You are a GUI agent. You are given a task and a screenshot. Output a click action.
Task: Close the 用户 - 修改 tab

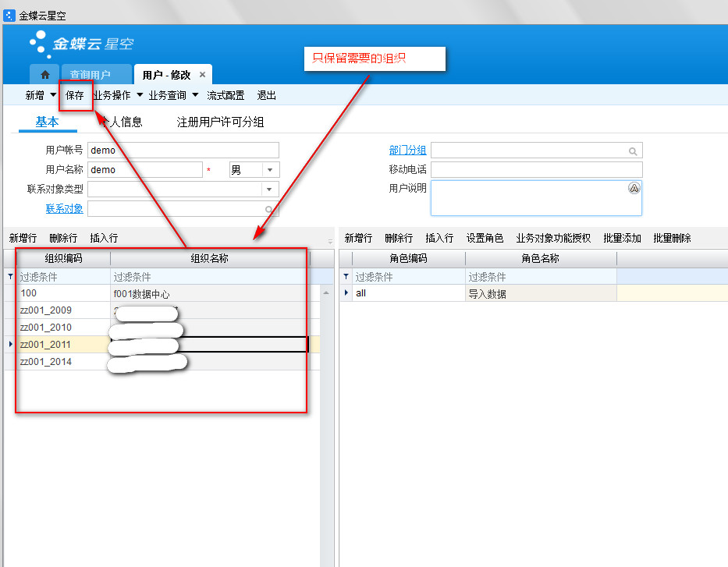tap(202, 75)
